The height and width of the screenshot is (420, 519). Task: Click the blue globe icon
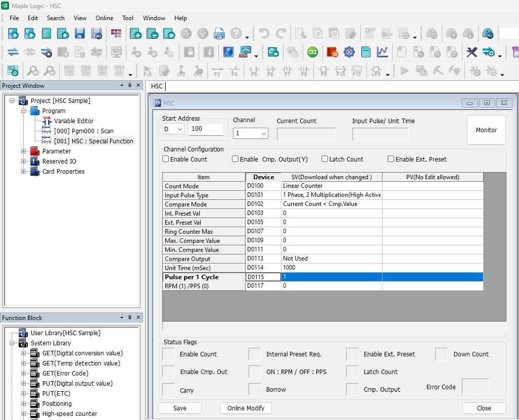click(228, 52)
